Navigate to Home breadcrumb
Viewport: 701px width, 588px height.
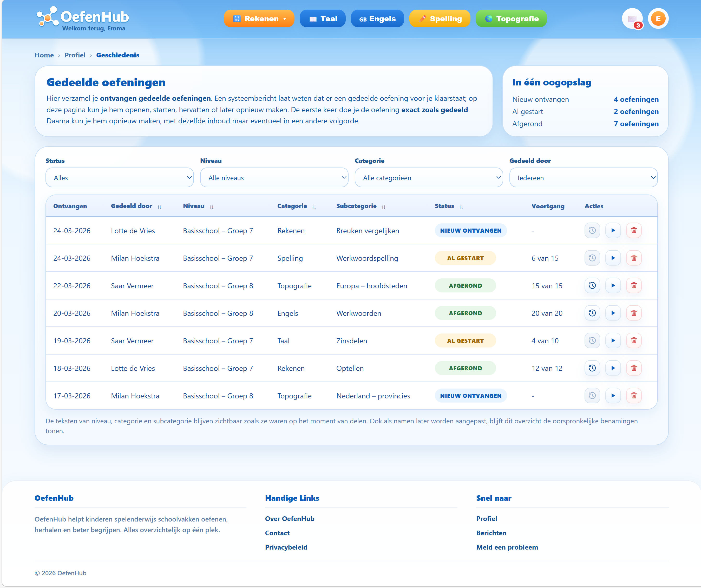(x=44, y=55)
